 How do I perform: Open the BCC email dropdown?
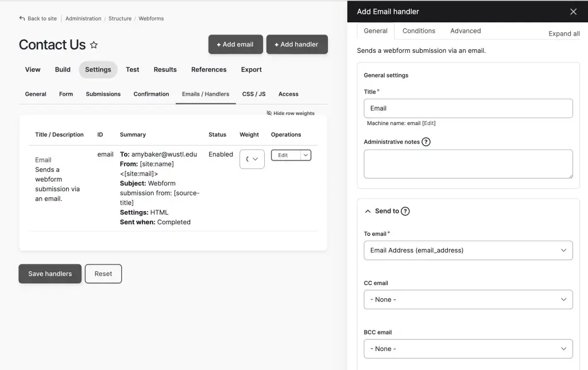click(468, 349)
